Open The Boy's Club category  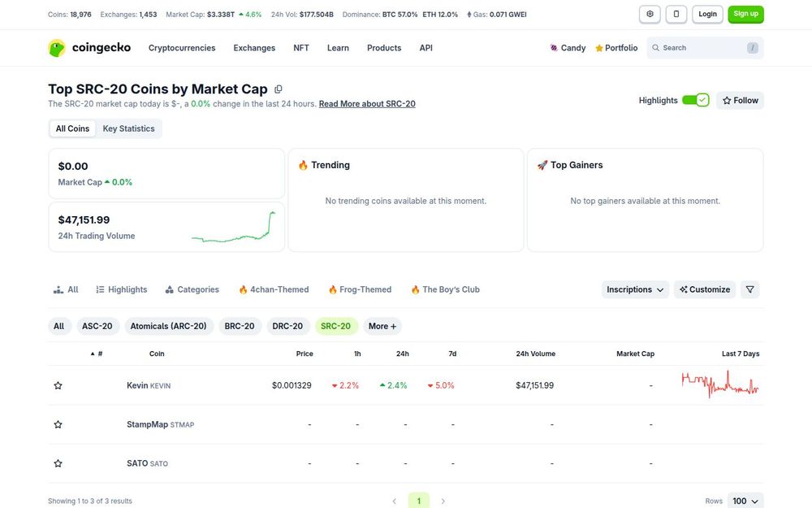[445, 289]
